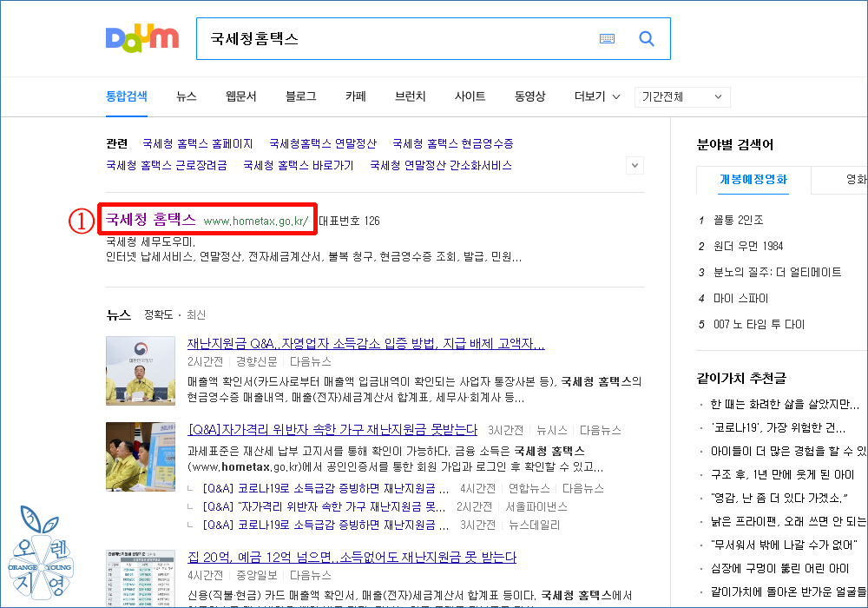Switch to the 사이트 tab
The width and height of the screenshot is (868, 608).
[470, 96]
